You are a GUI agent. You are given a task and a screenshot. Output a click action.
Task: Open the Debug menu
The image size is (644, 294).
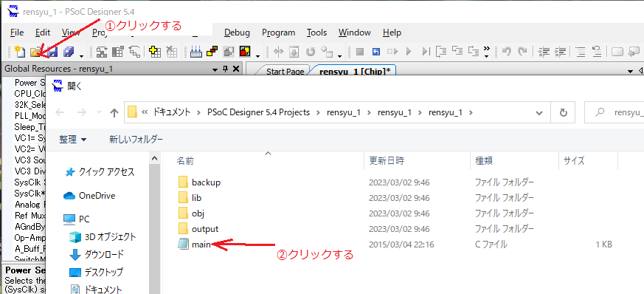237,33
